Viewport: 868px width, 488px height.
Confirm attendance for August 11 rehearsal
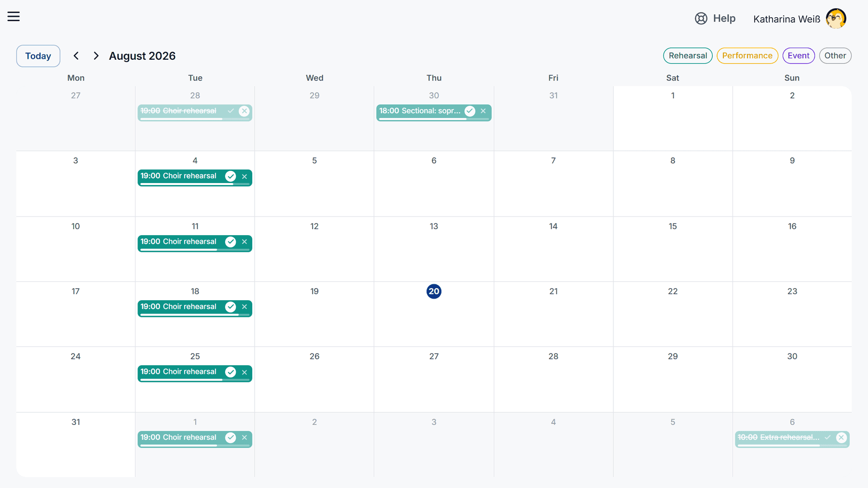coord(231,242)
